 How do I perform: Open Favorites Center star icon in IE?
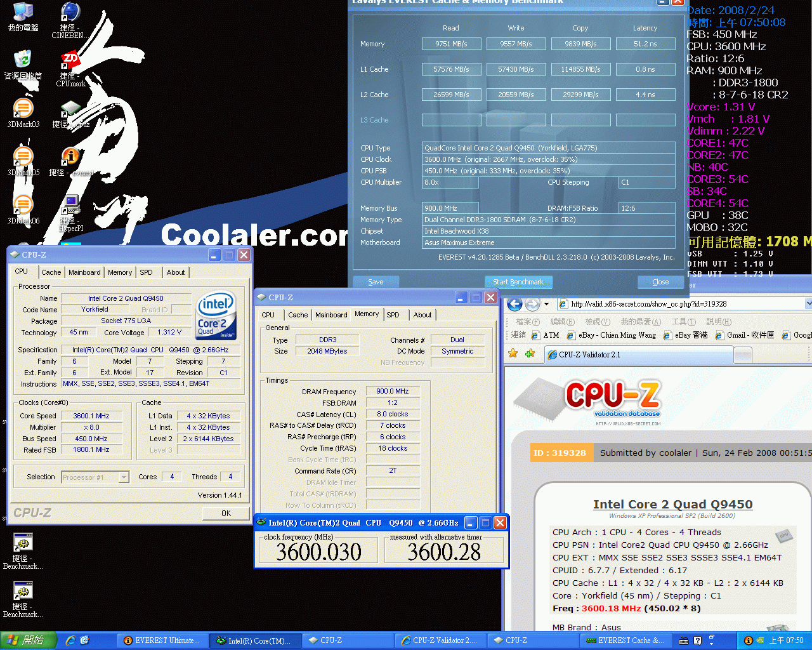pos(513,354)
